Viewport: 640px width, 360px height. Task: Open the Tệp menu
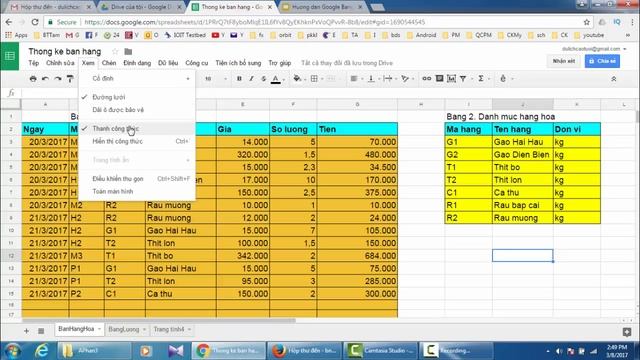(x=33, y=63)
